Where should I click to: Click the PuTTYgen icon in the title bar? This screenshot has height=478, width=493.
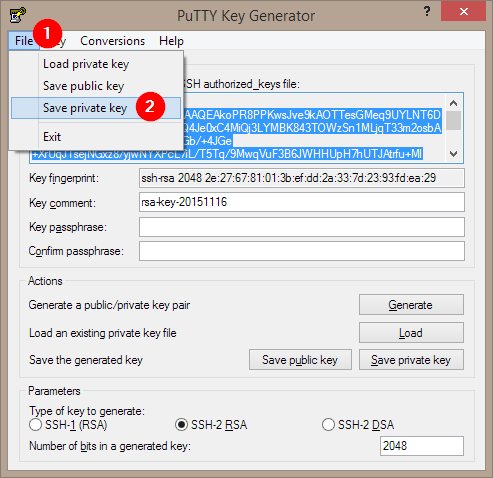point(18,15)
